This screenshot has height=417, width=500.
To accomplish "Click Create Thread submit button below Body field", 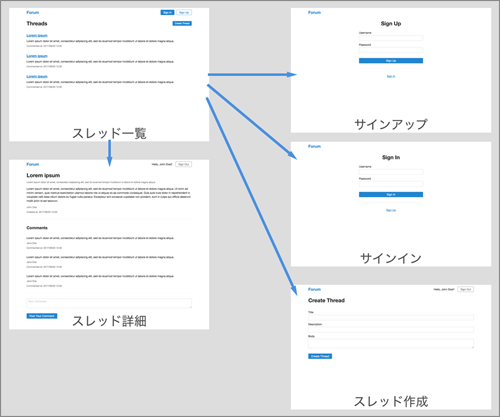I will coord(320,356).
